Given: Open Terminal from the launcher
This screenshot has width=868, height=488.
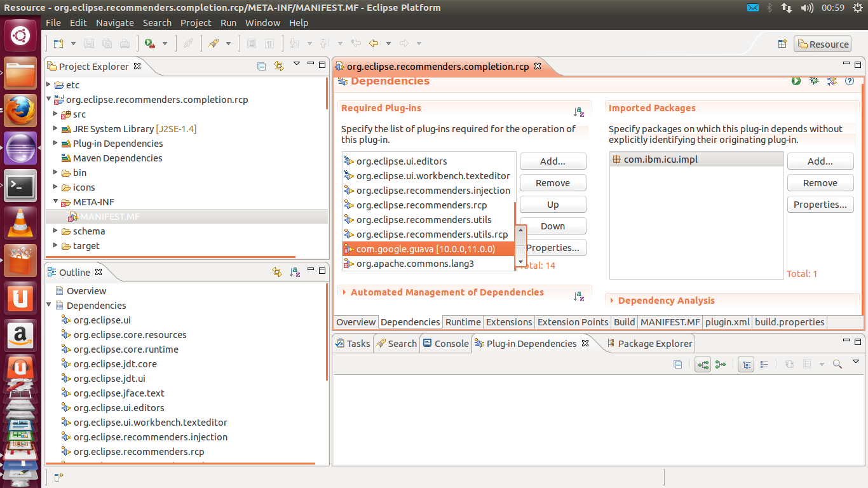Looking at the screenshot, I should click(20, 186).
